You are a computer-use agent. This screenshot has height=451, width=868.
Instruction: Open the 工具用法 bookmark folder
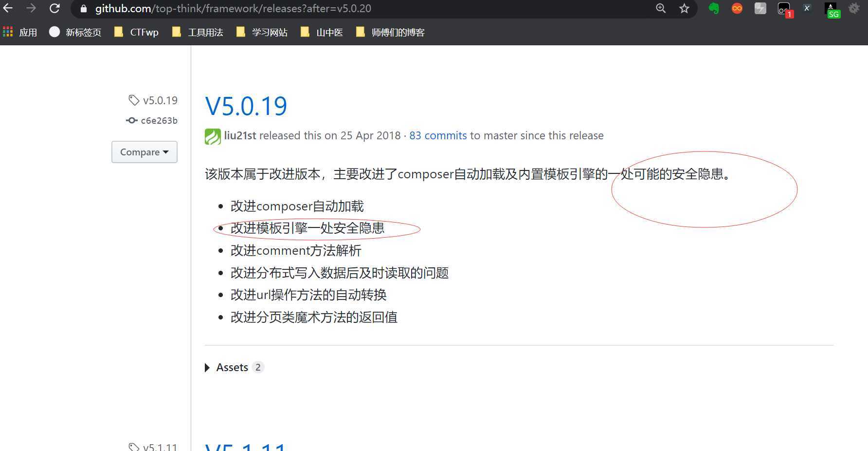point(198,32)
